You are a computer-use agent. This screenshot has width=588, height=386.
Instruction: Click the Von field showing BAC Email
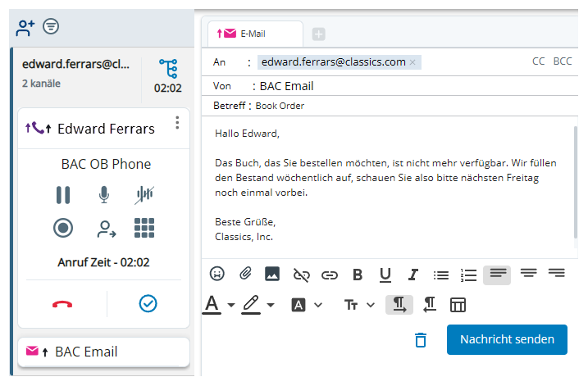[x=286, y=86]
